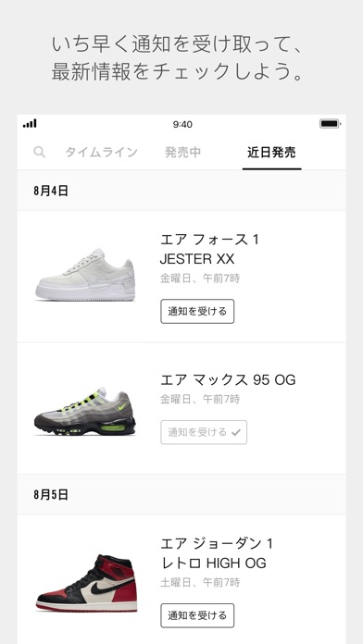
Task: Tap the checkmark on Air Max 95 notify button
Action: point(236,432)
